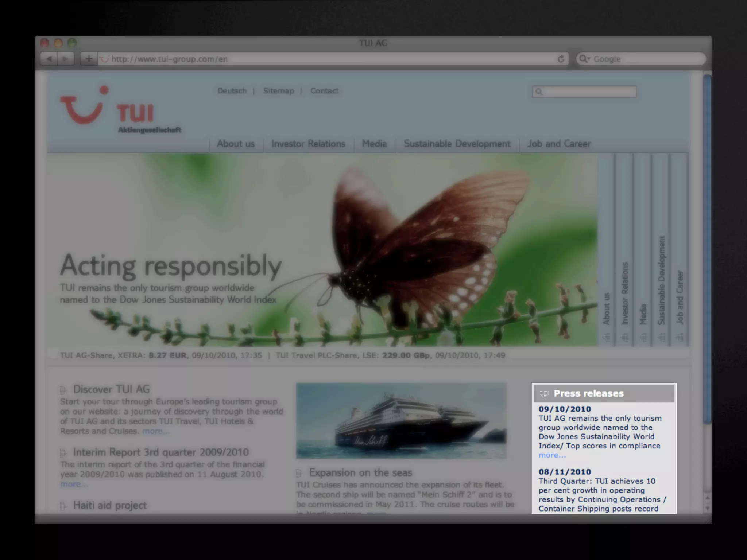The width and height of the screenshot is (747, 560).
Task: Expand the vertical Investor Relations banner panel
Action: (x=624, y=250)
